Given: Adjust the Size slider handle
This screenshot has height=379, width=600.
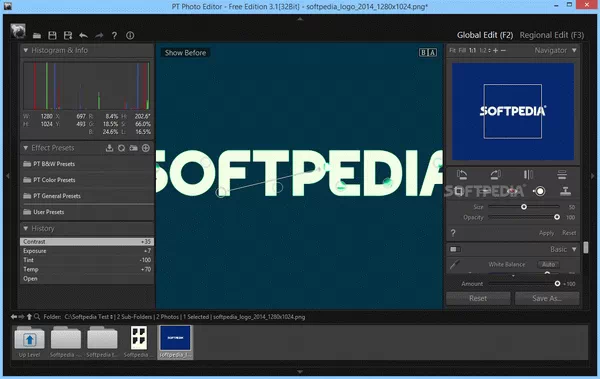Looking at the screenshot, I should click(524, 207).
